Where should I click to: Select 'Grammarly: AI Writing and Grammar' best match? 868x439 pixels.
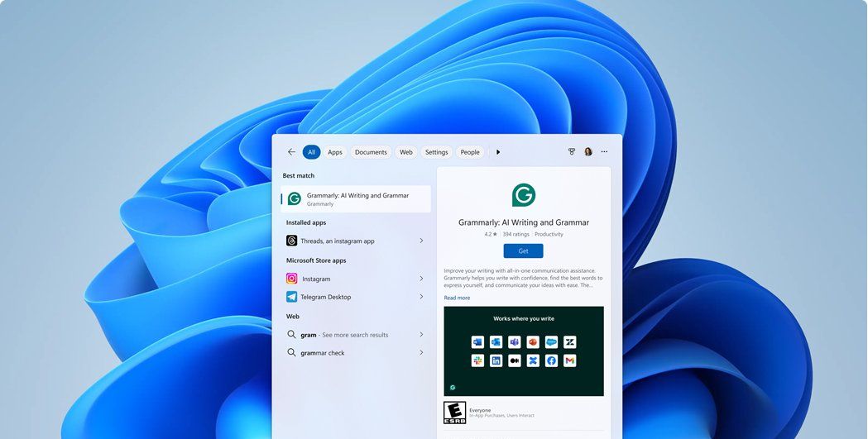(x=356, y=199)
